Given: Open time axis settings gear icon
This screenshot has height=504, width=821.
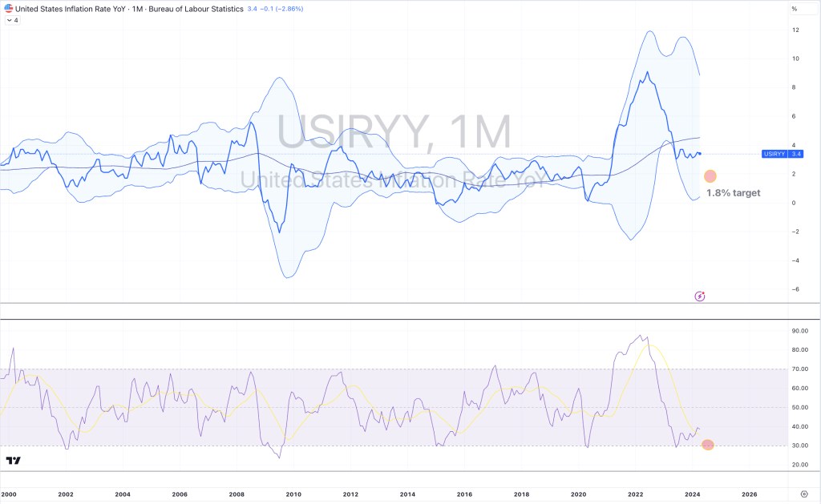Looking at the screenshot, I should coord(804,494).
